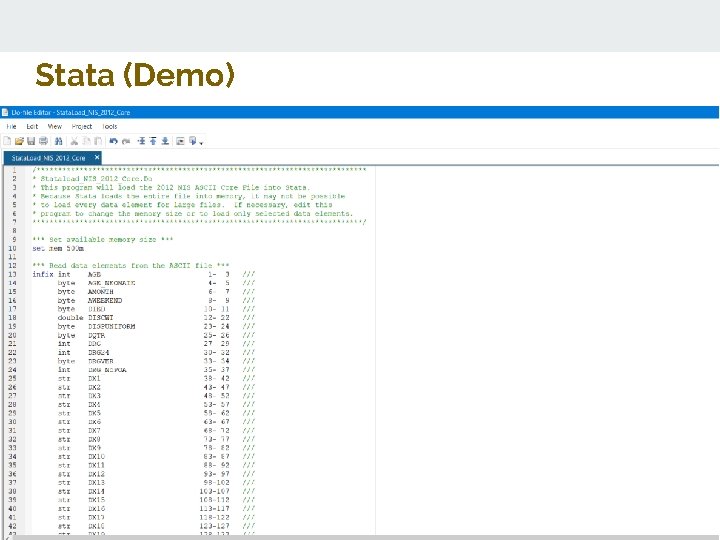Click the Toggle bookmark icon
This screenshot has height=540, width=720.
141,141
